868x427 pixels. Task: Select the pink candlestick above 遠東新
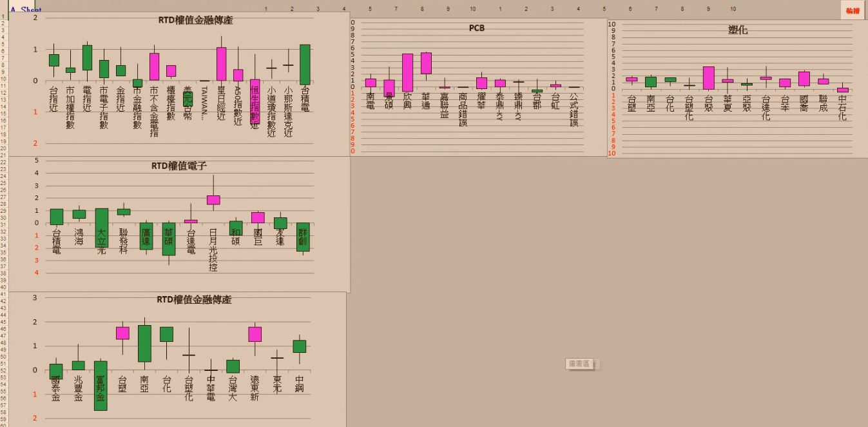tap(255, 334)
